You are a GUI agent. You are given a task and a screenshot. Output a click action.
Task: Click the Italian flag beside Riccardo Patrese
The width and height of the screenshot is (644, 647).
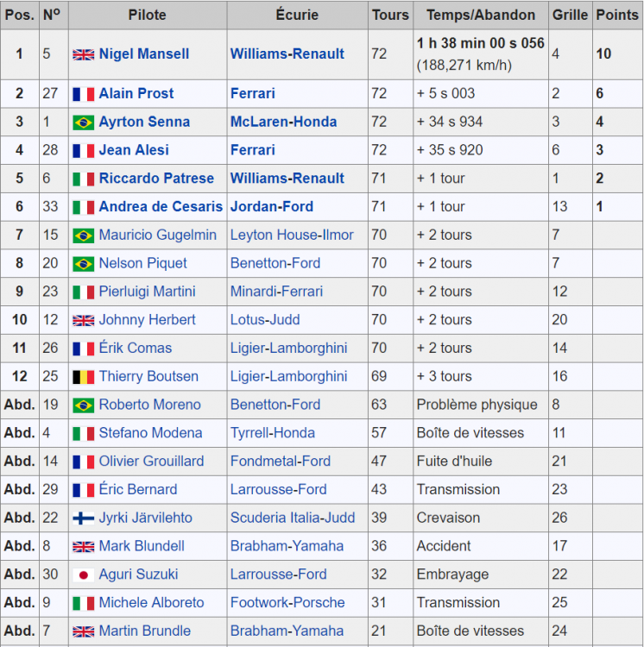tap(84, 179)
